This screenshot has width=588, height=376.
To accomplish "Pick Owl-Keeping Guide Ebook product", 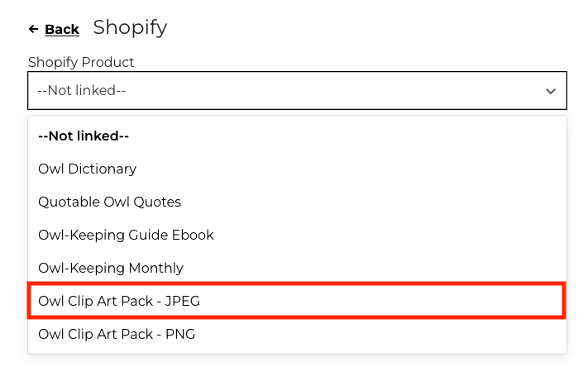I will pos(297,235).
